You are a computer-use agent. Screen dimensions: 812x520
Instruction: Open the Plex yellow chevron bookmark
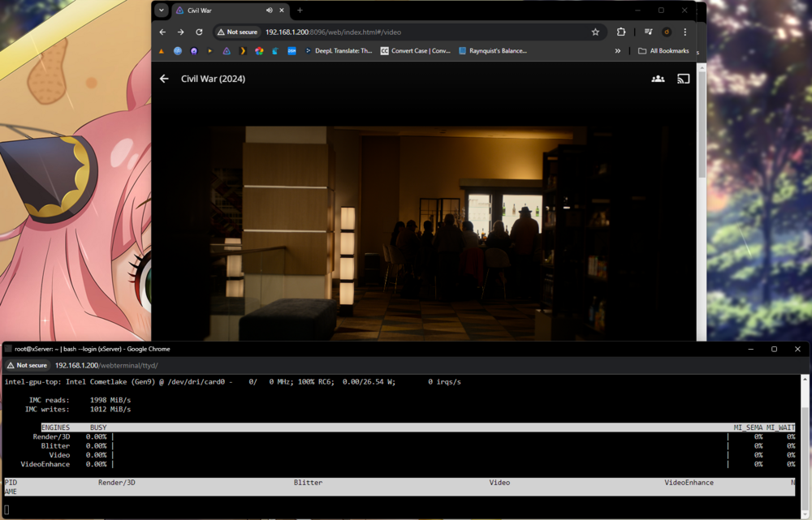pyautogui.click(x=243, y=51)
